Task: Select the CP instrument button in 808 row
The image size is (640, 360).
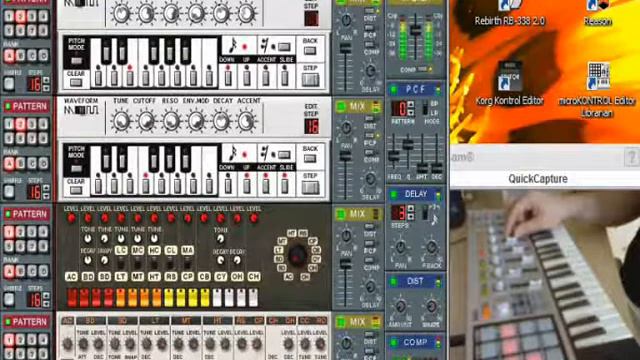Action: [187, 276]
